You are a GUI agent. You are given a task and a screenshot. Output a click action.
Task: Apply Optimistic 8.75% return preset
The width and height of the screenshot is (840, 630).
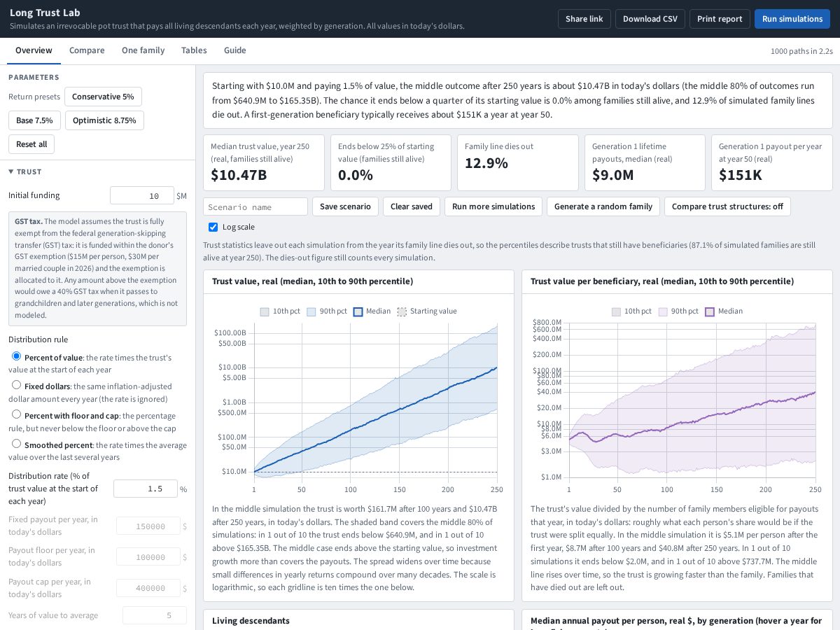(x=105, y=120)
